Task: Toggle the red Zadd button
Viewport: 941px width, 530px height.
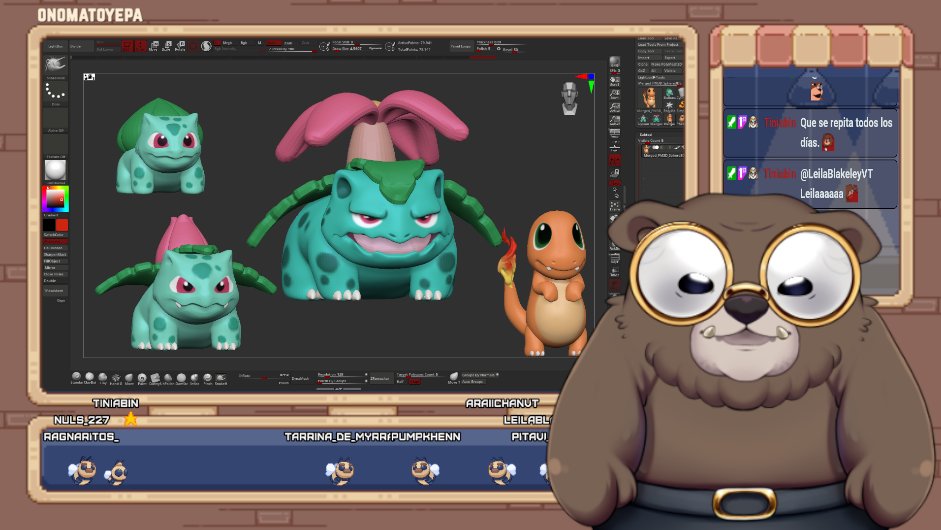Action: click(274, 43)
